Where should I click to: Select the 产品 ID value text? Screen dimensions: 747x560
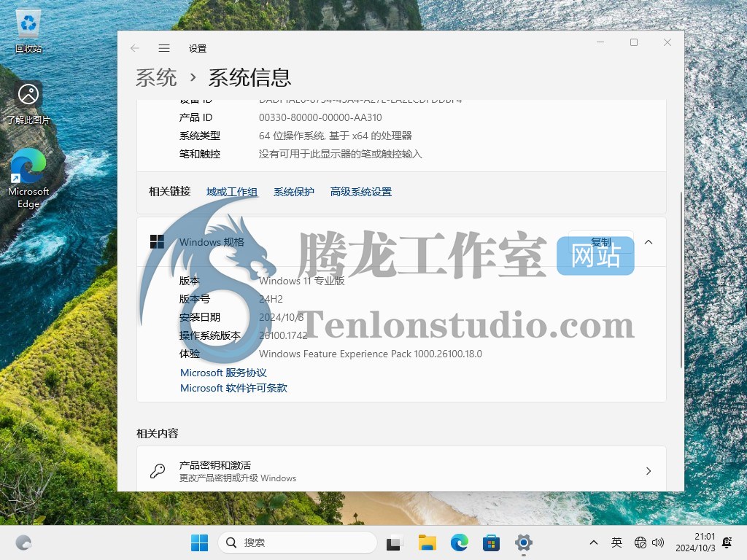320,117
